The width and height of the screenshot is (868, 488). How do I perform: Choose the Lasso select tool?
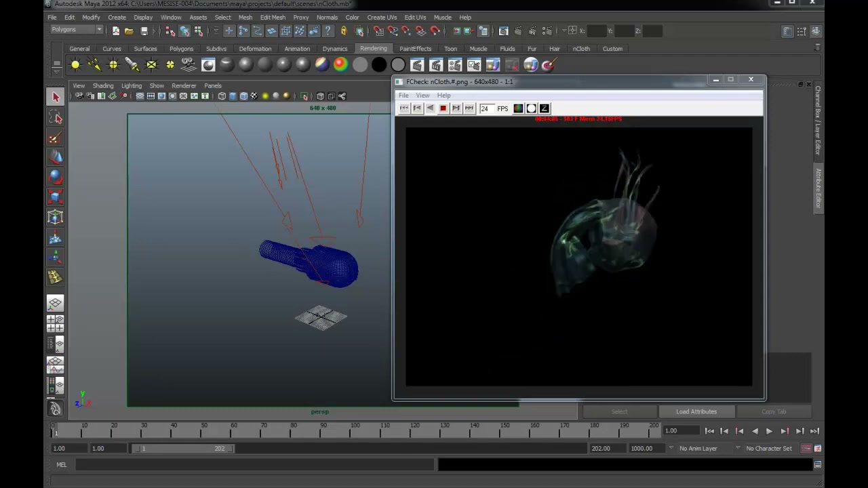click(x=56, y=118)
